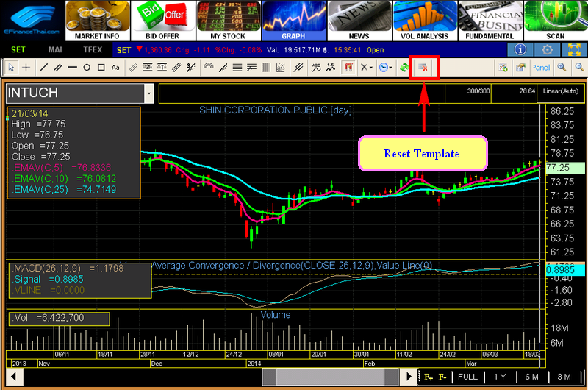The width and height of the screenshot is (588, 390).
Task: Expand the INTUCH symbol dropdown arrow
Action: point(149,93)
